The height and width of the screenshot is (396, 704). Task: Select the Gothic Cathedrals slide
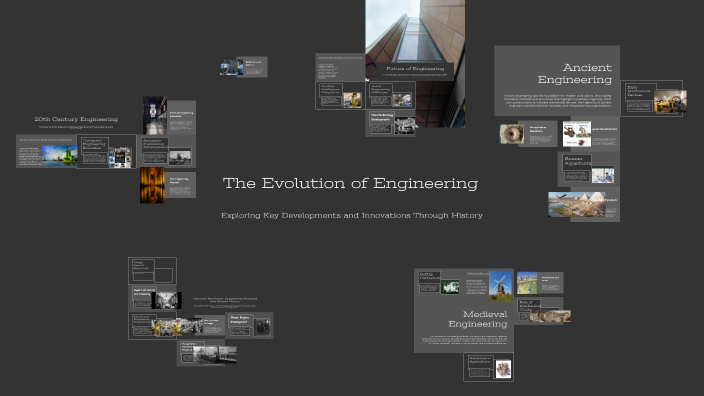[x=439, y=282]
